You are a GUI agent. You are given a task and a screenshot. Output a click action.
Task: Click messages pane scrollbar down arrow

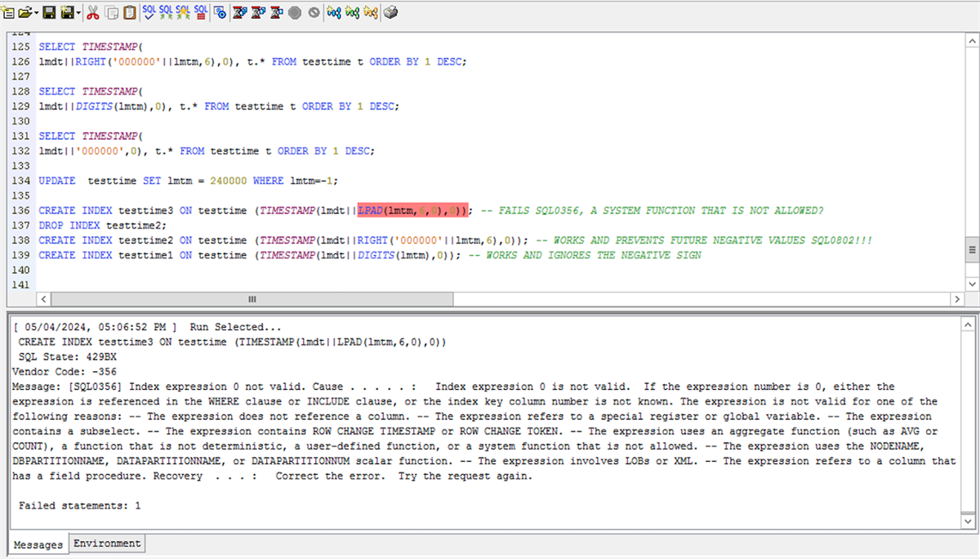pyautogui.click(x=969, y=521)
